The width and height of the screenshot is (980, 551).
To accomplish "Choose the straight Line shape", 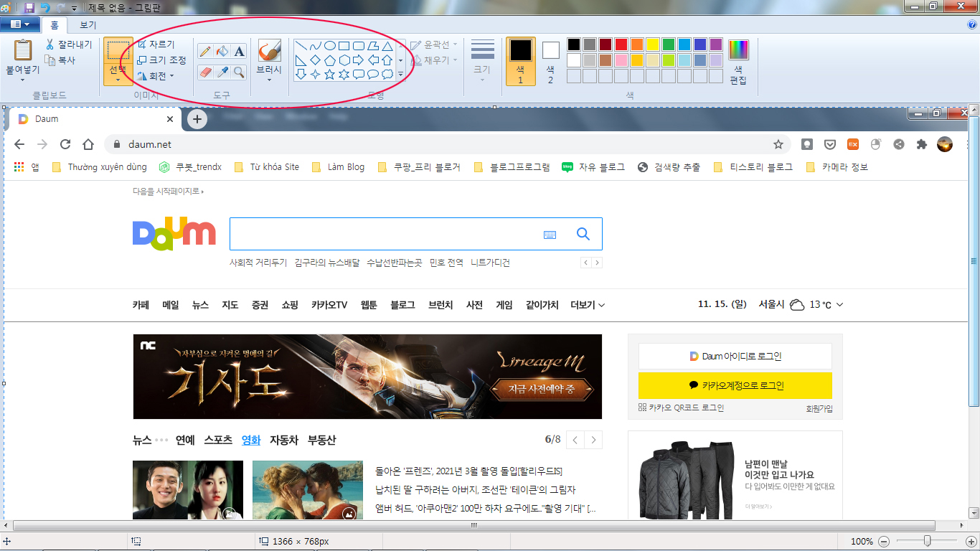I will [301, 46].
